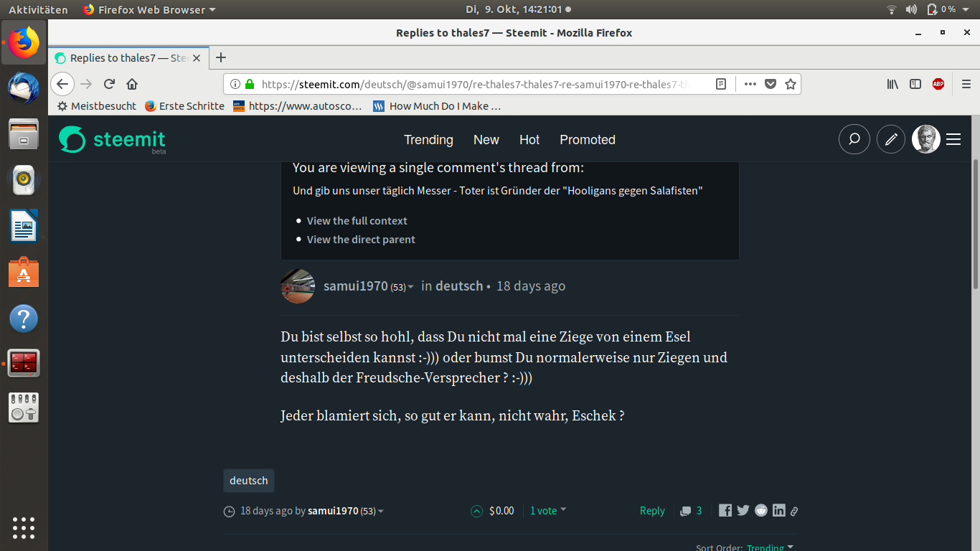Open the Adblock Plus extension icon

[x=938, y=84]
